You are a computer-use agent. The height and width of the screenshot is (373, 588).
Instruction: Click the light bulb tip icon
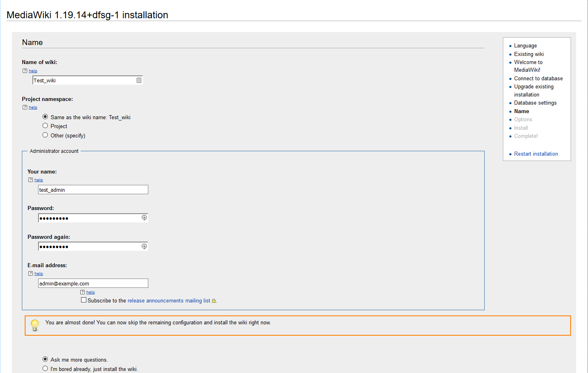35,325
